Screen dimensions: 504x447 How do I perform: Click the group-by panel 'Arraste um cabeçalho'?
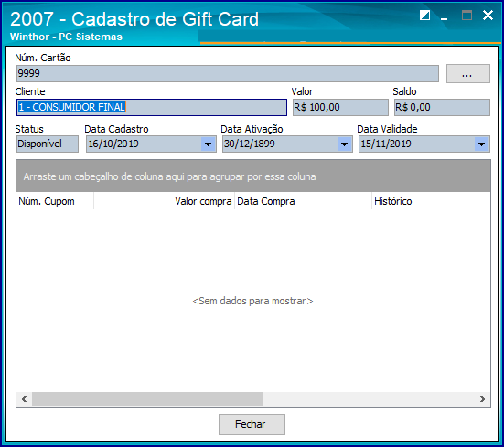click(253, 176)
